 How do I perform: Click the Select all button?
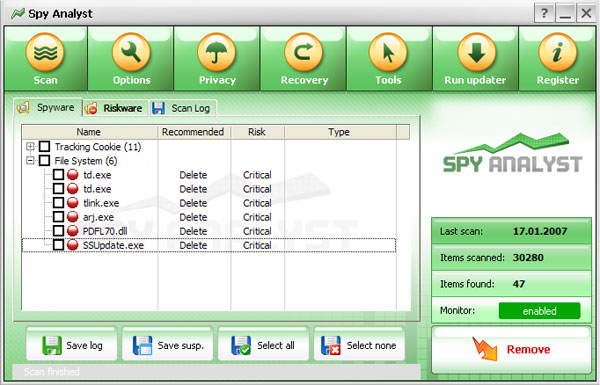point(263,345)
